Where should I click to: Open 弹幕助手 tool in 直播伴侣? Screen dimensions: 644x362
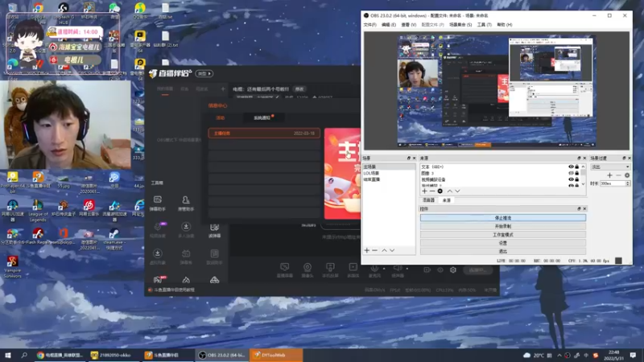tap(158, 204)
